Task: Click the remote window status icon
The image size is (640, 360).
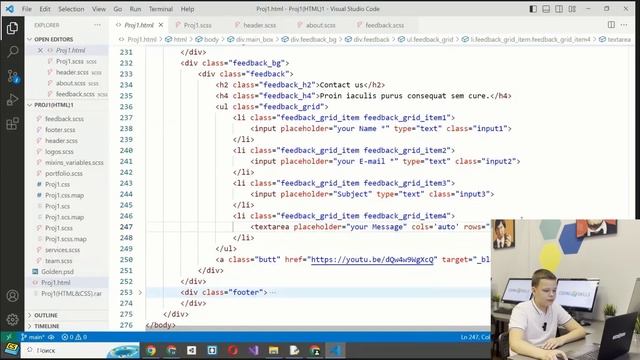Action: [9, 337]
